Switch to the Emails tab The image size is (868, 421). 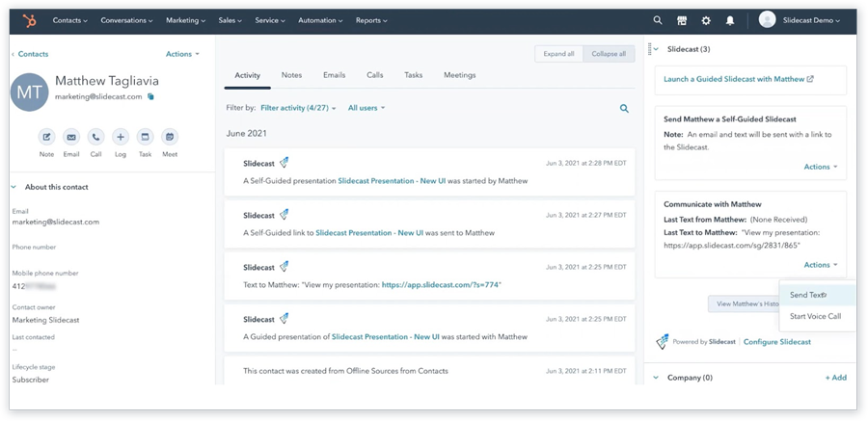335,75
